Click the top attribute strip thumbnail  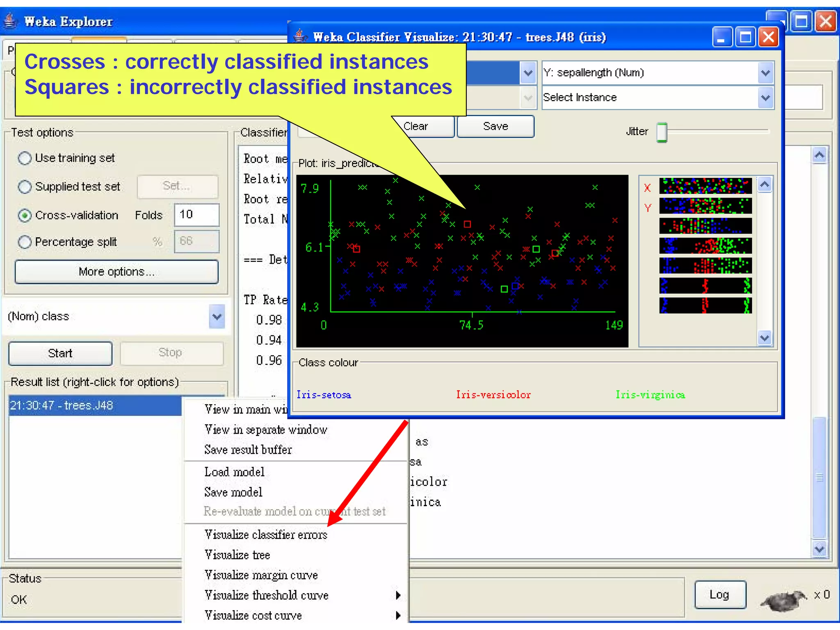pos(705,186)
